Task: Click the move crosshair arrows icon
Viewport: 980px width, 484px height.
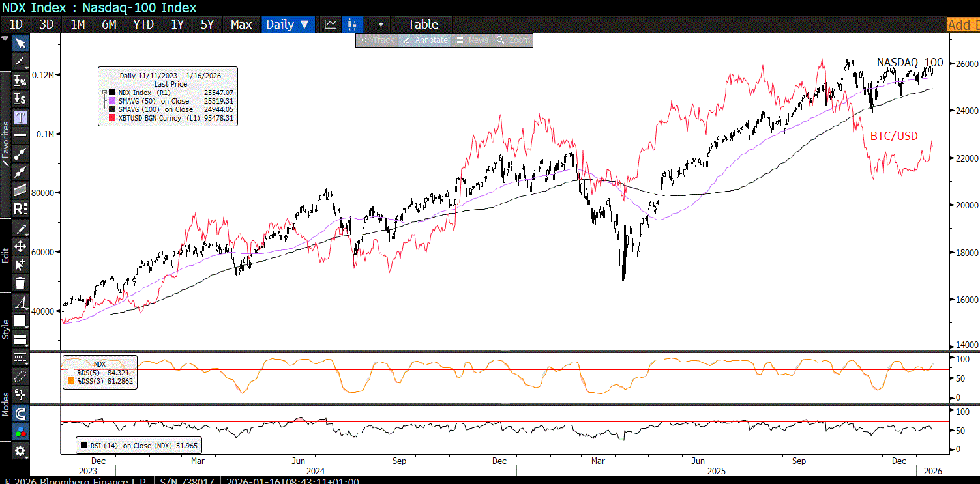Action: (20, 246)
